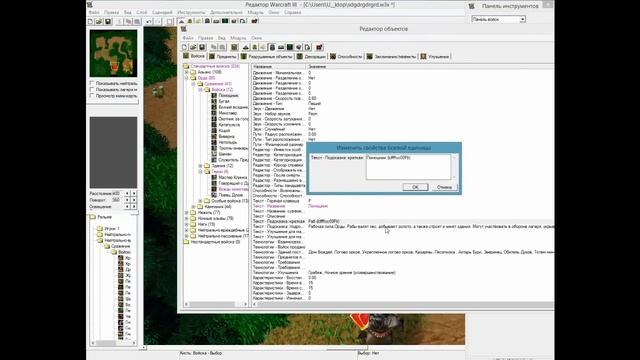
Task: Confirm dialog with ОК button
Action: click(x=415, y=187)
